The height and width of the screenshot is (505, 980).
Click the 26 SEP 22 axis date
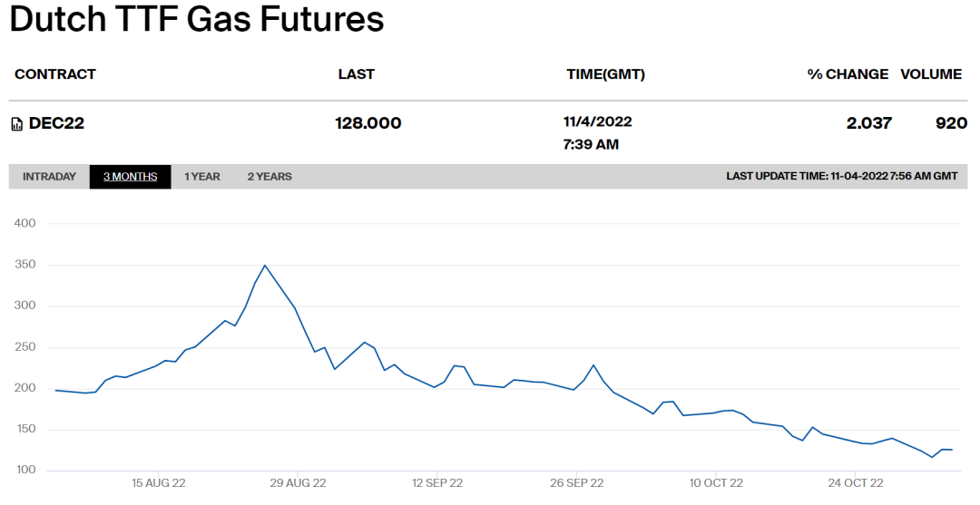[578, 483]
